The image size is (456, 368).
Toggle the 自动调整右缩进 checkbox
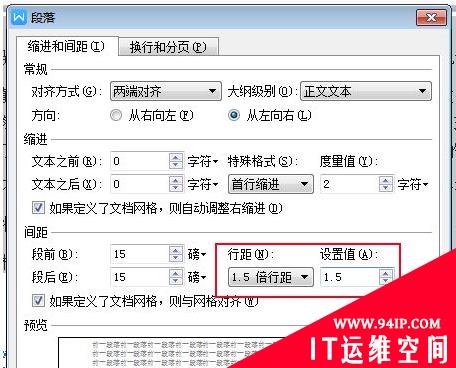click(38, 208)
